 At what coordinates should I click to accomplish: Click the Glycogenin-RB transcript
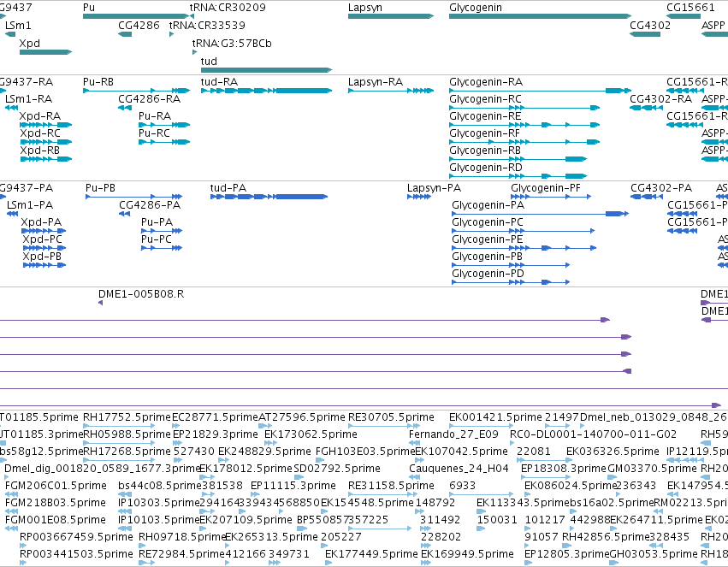coord(518,159)
